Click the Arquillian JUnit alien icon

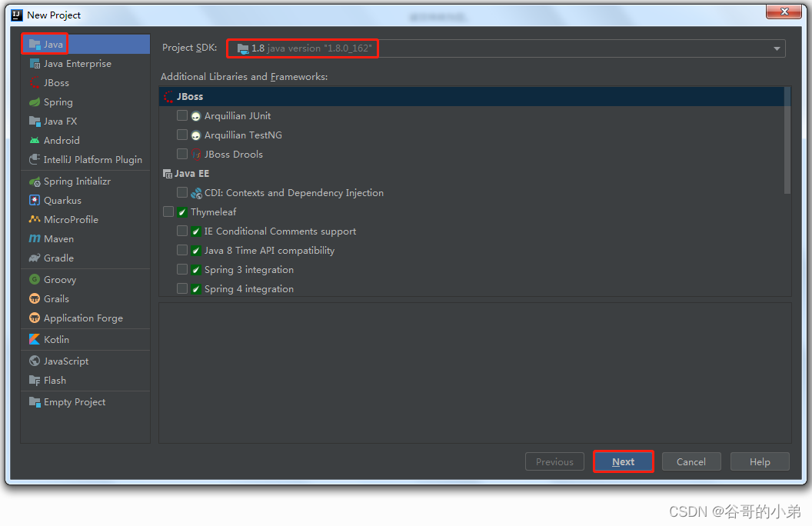click(196, 116)
